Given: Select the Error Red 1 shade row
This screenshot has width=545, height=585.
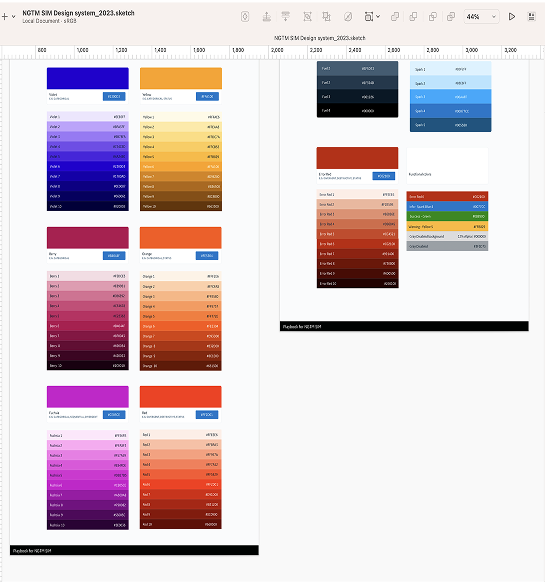Looking at the screenshot, I should click(357, 194).
